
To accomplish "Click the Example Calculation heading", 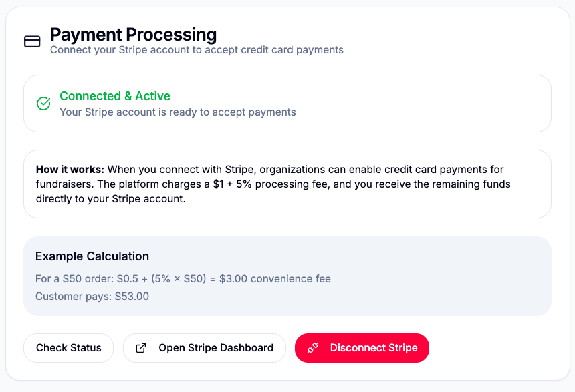I will pyautogui.click(x=92, y=256).
